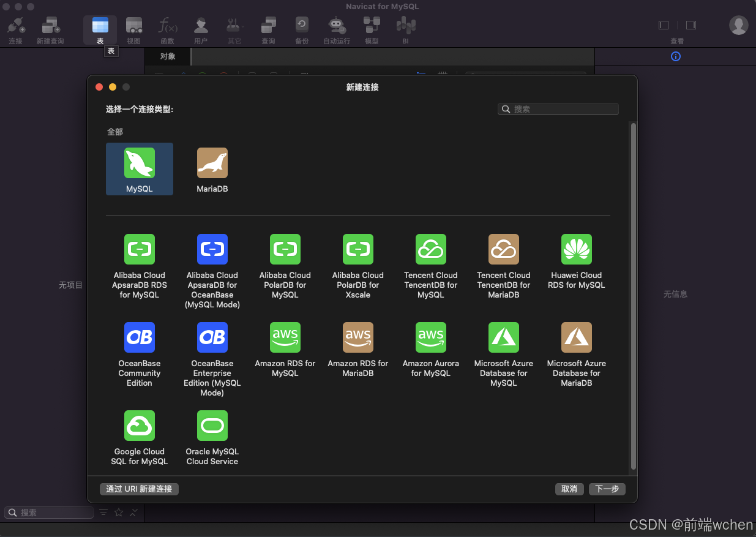The width and height of the screenshot is (756, 537).
Task: Select Microsoft Azure Database for MySQL
Action: (504, 355)
